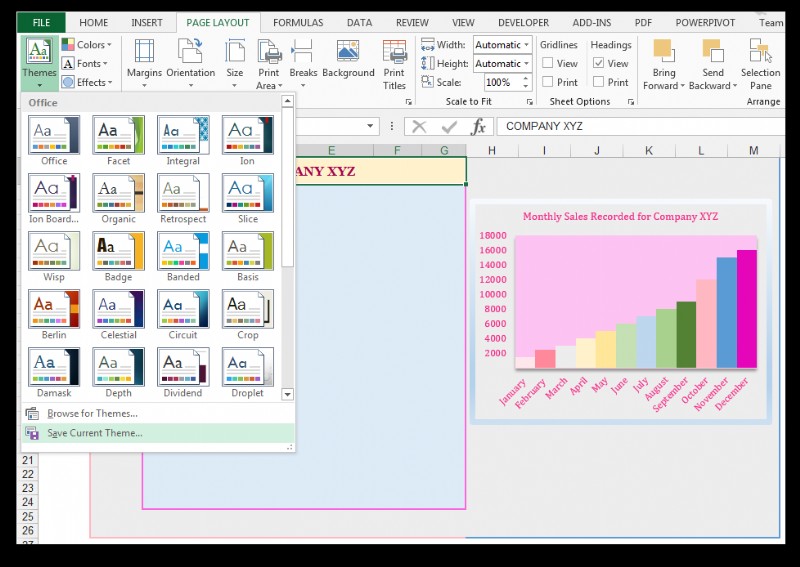Click the Insert Function fx icon

478,127
